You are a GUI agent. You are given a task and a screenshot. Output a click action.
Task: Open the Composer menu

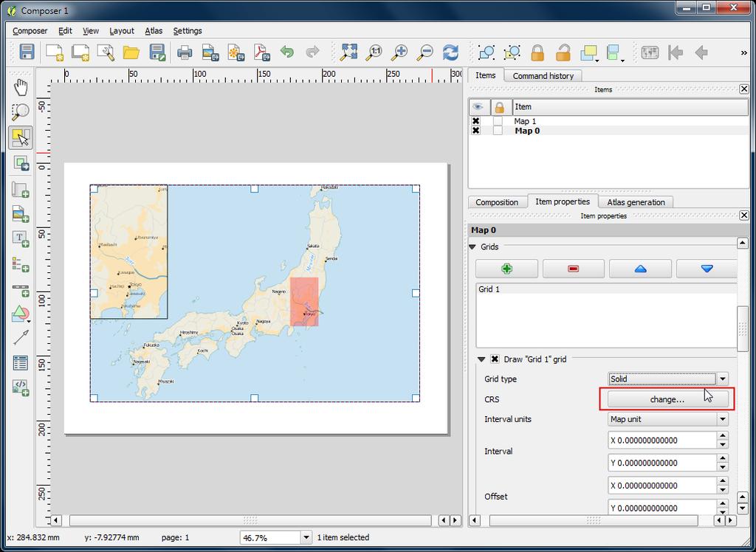click(30, 31)
